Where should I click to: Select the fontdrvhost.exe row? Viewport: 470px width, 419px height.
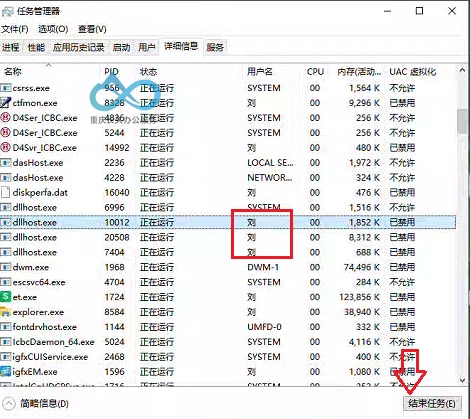tap(228, 327)
